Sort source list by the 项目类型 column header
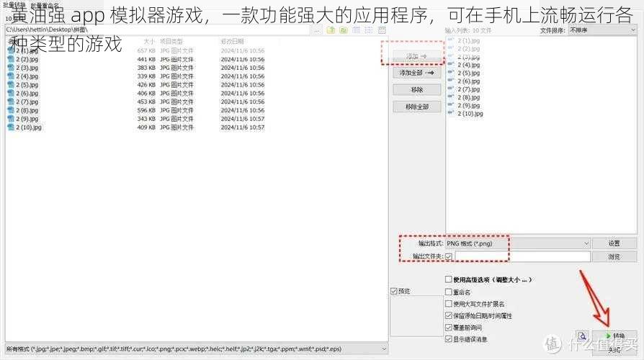 pyautogui.click(x=171, y=42)
